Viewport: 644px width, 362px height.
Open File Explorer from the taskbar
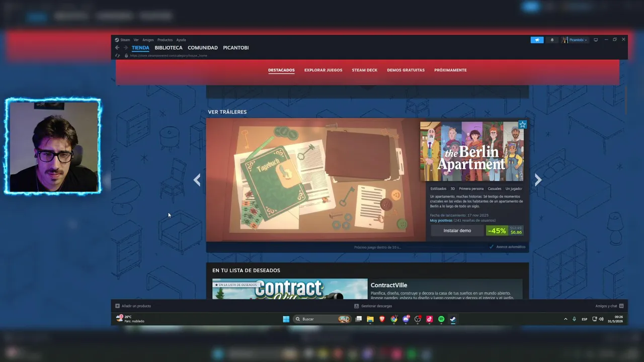click(x=370, y=319)
